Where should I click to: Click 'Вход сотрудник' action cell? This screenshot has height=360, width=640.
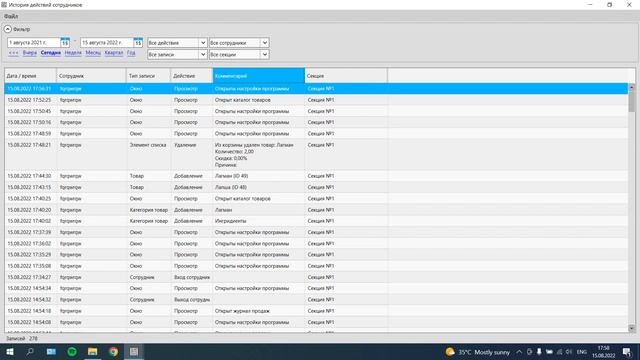point(192,277)
